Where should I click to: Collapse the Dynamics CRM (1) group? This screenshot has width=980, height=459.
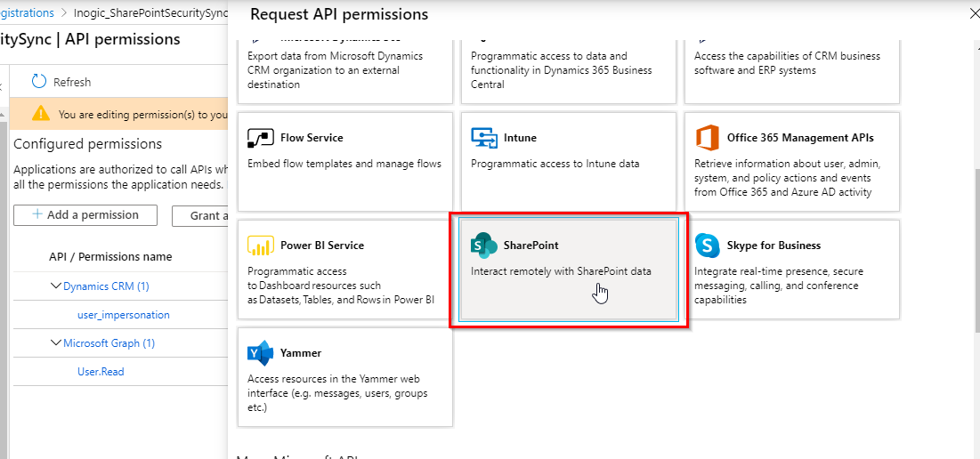pyautogui.click(x=56, y=286)
